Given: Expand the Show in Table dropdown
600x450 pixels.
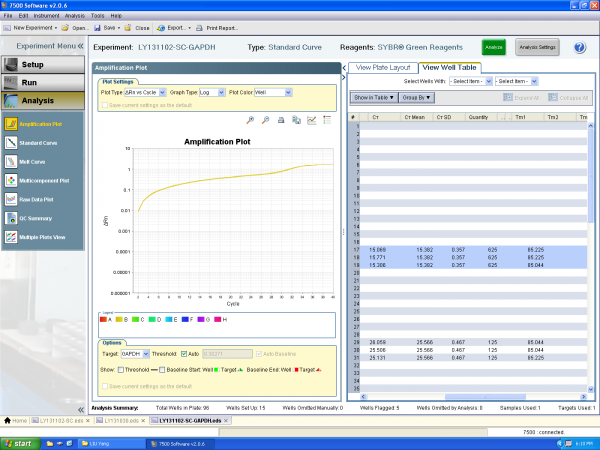Looking at the screenshot, I should pyautogui.click(x=374, y=97).
